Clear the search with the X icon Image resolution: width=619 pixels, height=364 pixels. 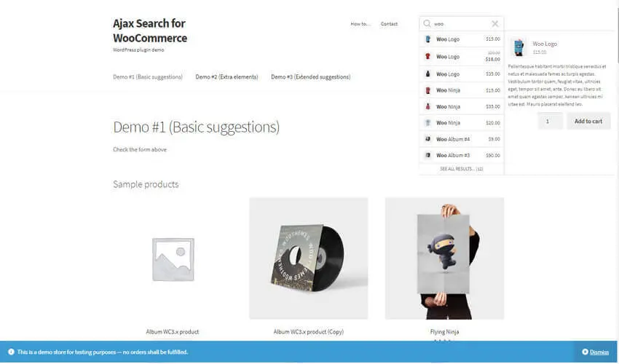click(494, 24)
